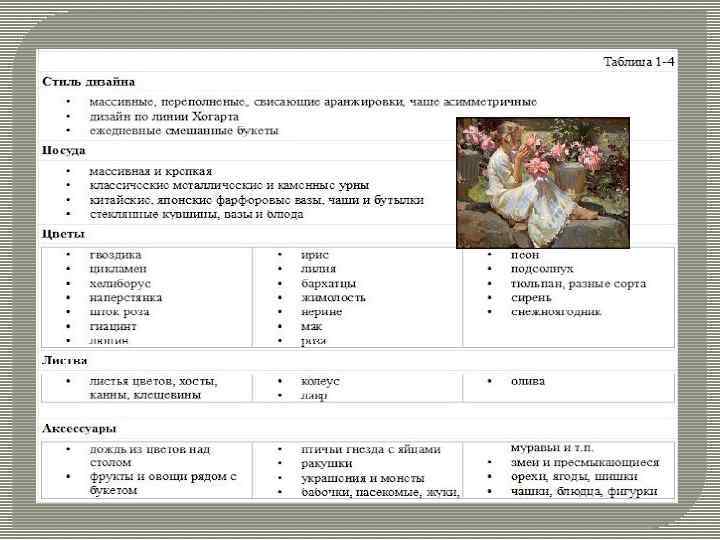720x540 pixels.
Task: Click 'бабочки, насекомые, жуки,' entry
Action: pos(380,492)
